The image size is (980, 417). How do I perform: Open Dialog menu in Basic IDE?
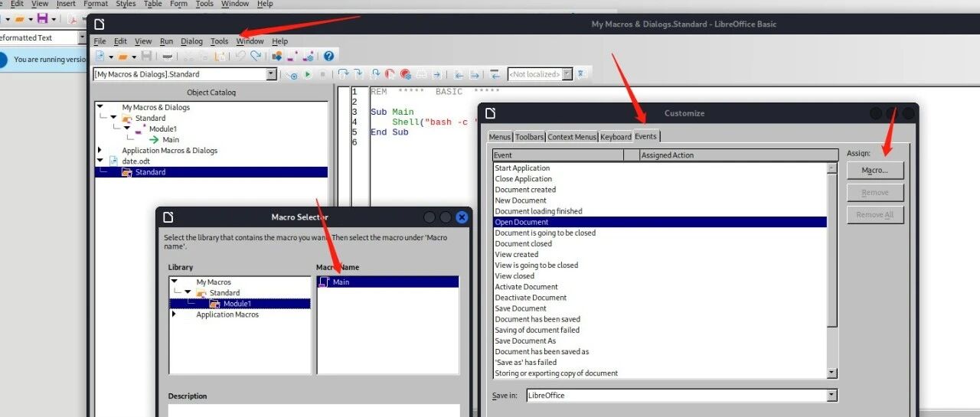(191, 41)
